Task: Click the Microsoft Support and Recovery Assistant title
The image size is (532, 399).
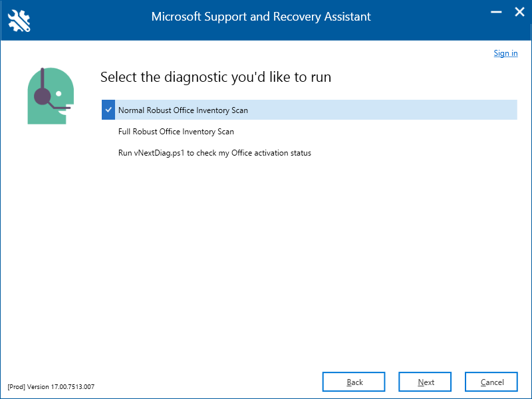Action: (x=261, y=17)
